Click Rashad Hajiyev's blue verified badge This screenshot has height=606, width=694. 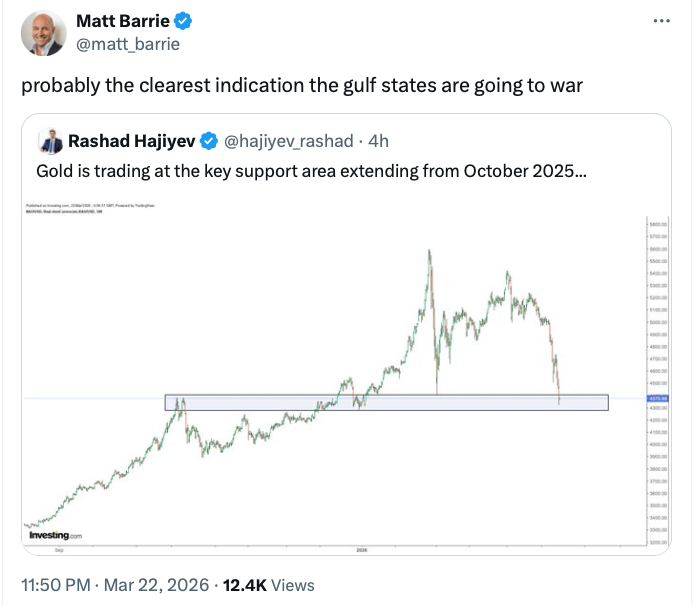pyautogui.click(x=211, y=141)
